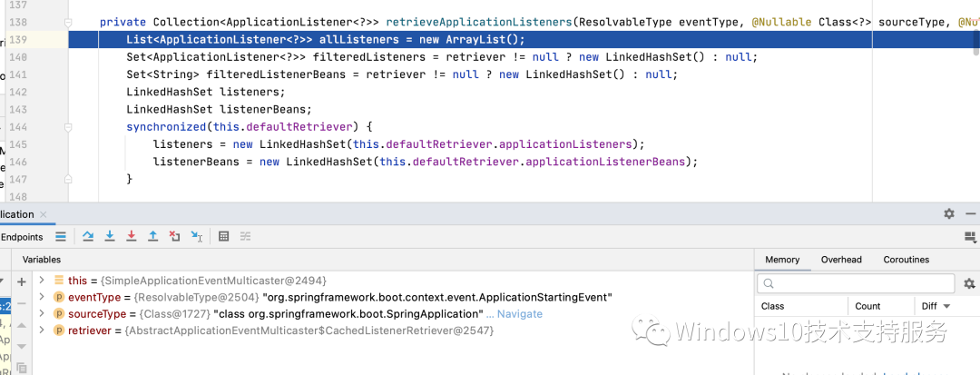The image size is (980, 375).
Task: Click the Navigate link for sourceType
Action: (x=519, y=314)
